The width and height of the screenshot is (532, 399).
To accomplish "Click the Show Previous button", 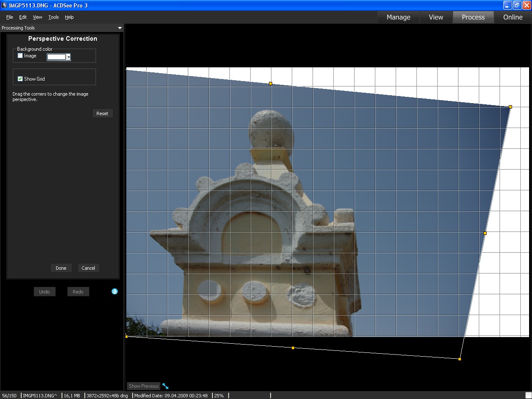I will (143, 386).
